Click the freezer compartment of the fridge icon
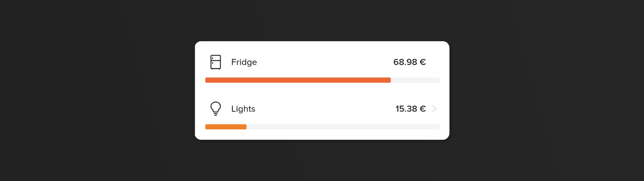The image size is (644, 181). 216,58
